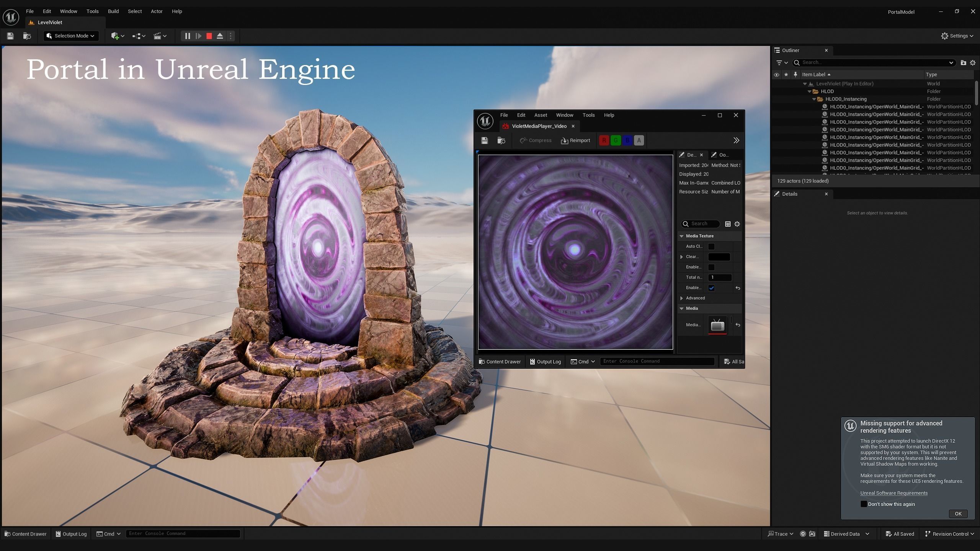
Task: Eject from player controller
Action: (x=220, y=36)
